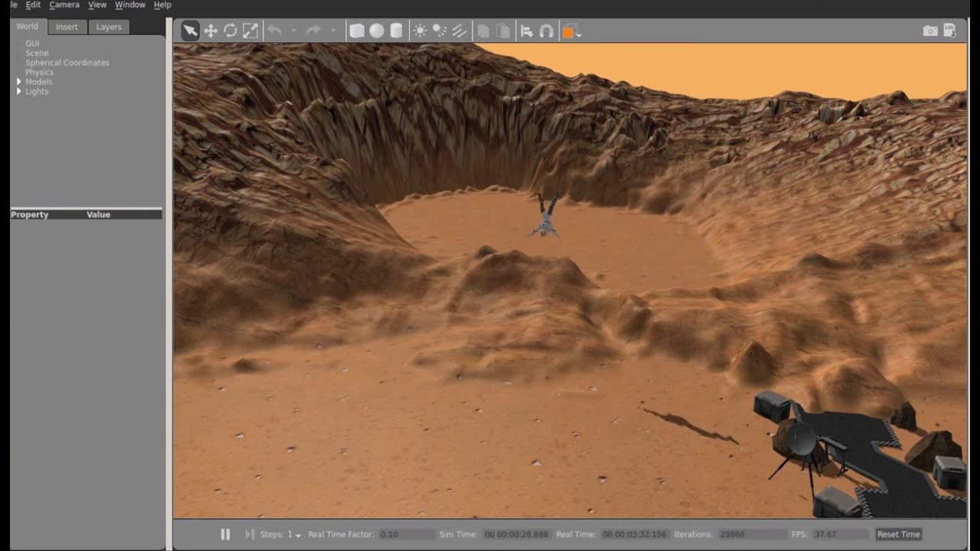This screenshot has width=980, height=551.
Task: Click the Iterations value field
Action: 753,534
